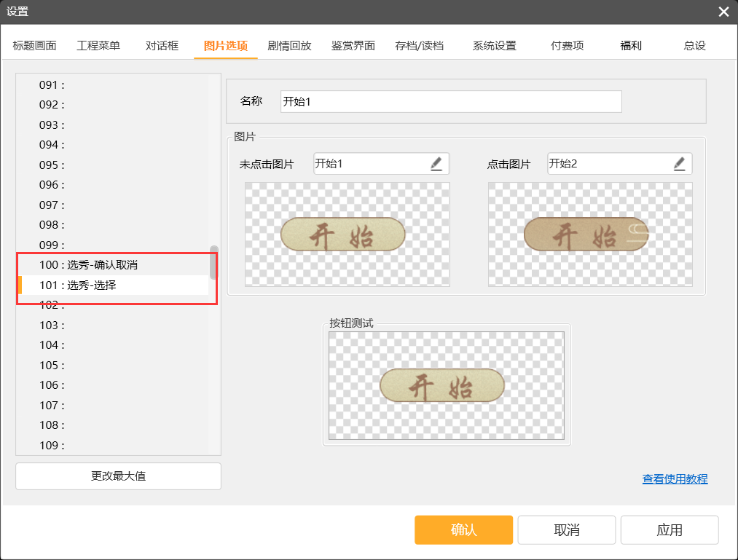Open the 对话框 tab
This screenshot has height=560, width=738.
(162, 45)
